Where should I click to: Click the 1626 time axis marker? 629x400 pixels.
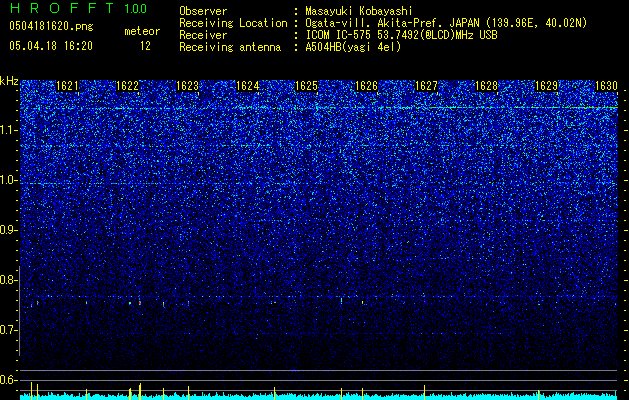367,86
